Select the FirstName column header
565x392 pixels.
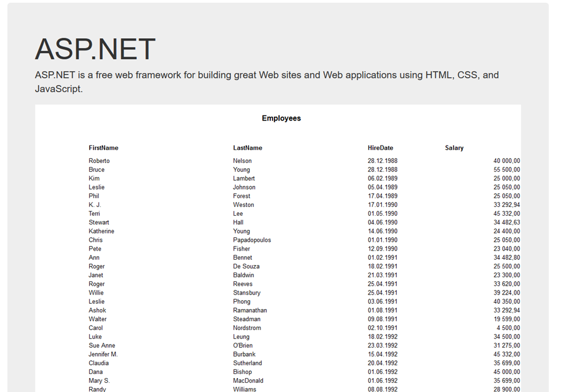point(103,148)
